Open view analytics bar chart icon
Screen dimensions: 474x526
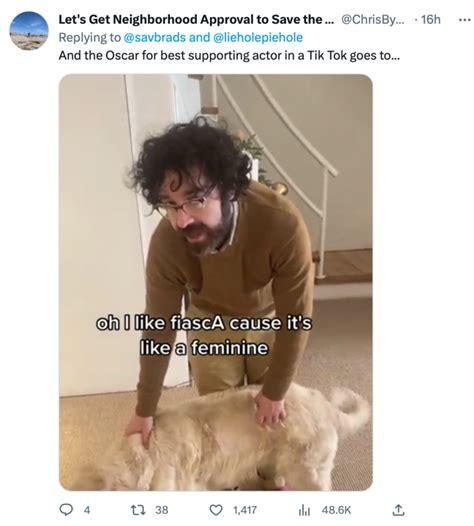click(304, 510)
